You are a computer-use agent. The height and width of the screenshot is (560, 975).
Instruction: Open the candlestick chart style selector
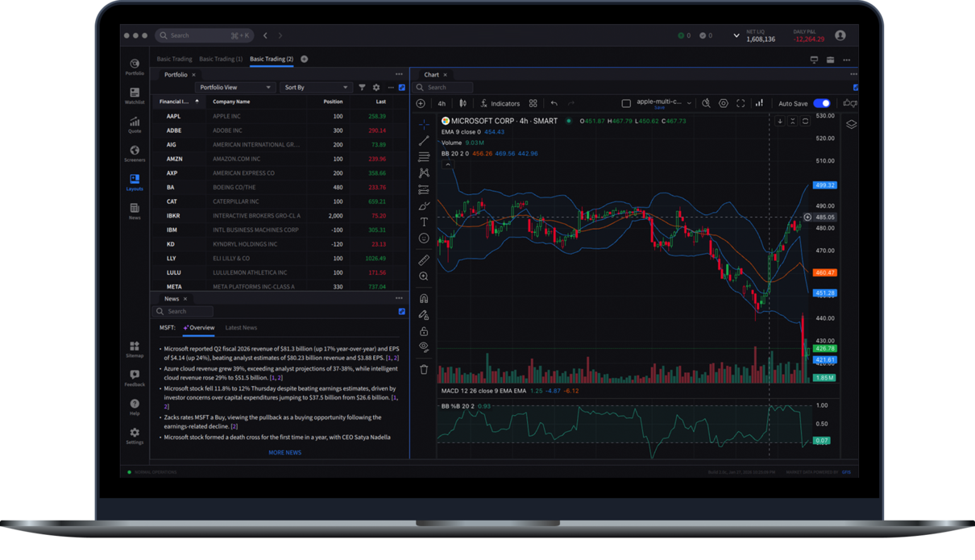point(463,103)
